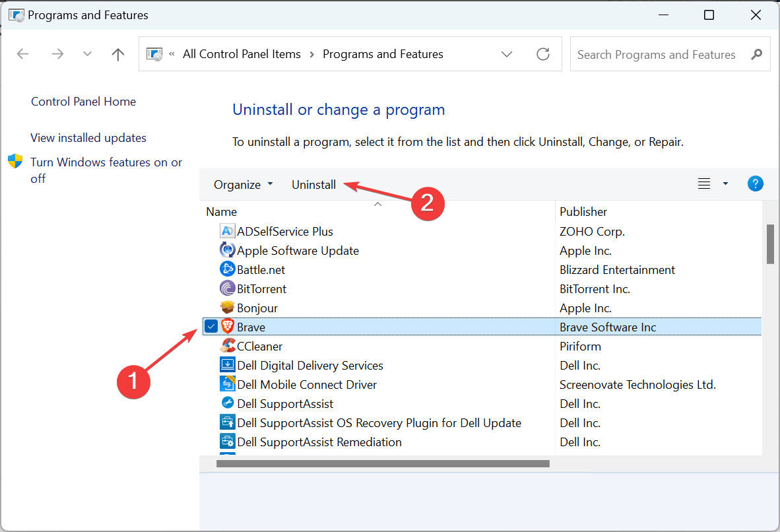Image resolution: width=780 pixels, height=532 pixels.
Task: Uncheck the Brave row checkbox
Action: coord(211,327)
